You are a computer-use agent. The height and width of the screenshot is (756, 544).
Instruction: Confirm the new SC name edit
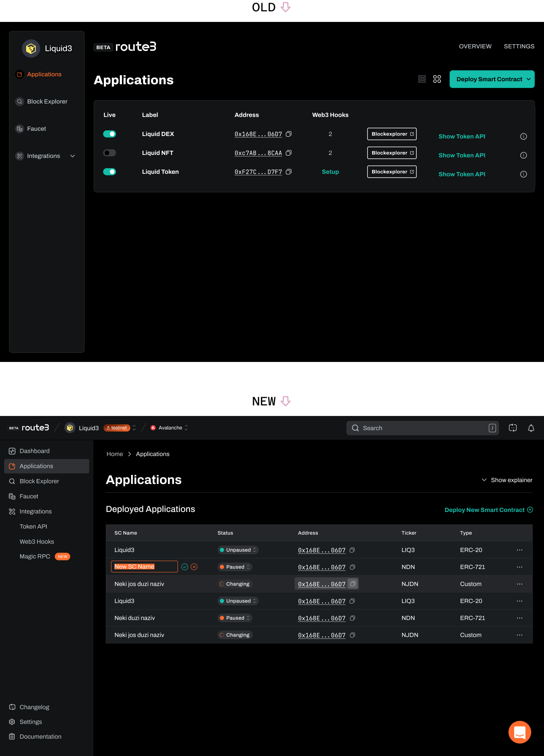185,567
